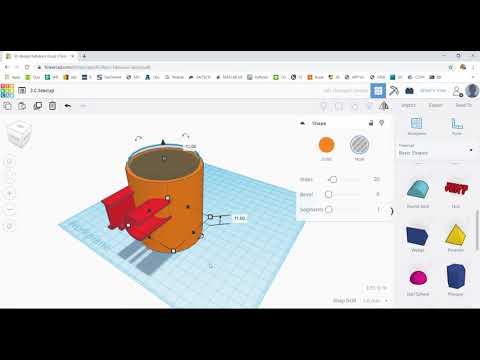This screenshot has width=480, height=360.
Task: Click the Zoom in button
Action: tap(10, 193)
